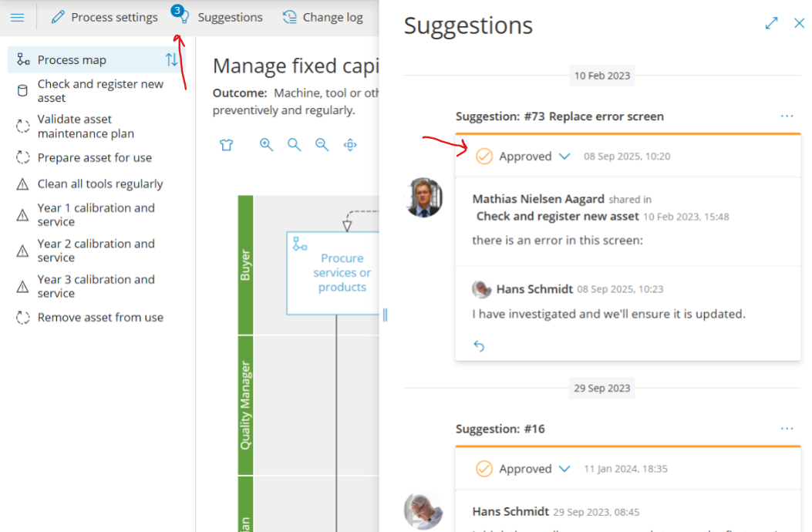Screen dimensions: 812x532
Task: Open the three-dot menu for suggestion #73
Action: 787,116
